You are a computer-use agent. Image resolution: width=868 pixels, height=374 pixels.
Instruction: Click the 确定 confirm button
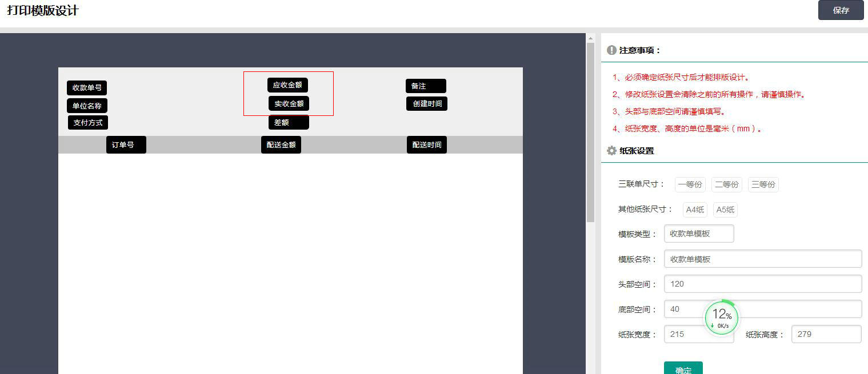click(683, 368)
